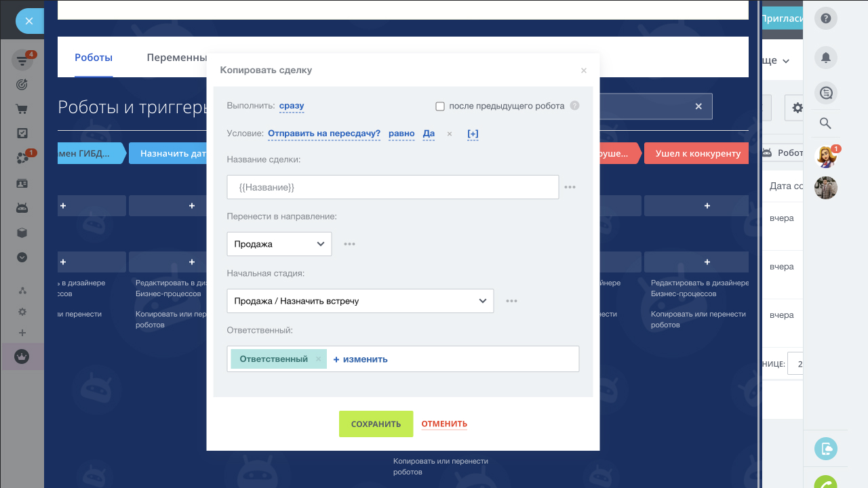
Task: Add trigger under Назначить дату stage
Action: [167, 205]
